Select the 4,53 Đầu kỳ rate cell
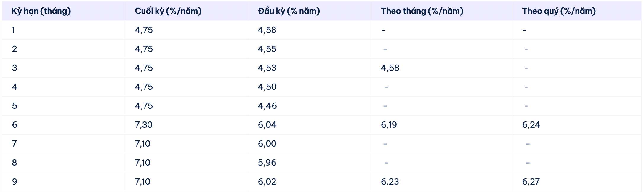Screen dimensions: 644x192 [x=267, y=68]
